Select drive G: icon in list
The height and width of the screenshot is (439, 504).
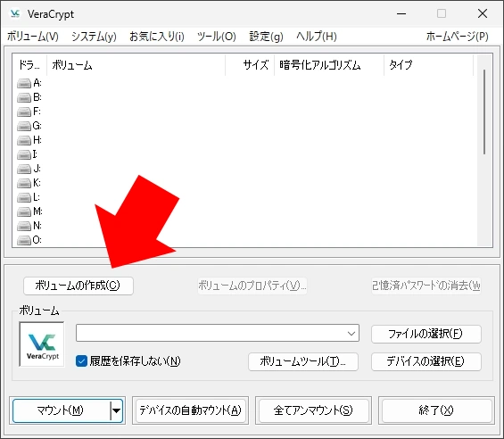(24, 126)
